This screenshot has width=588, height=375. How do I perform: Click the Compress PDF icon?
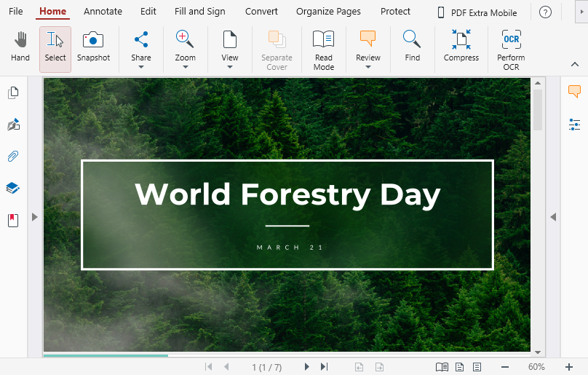[461, 47]
